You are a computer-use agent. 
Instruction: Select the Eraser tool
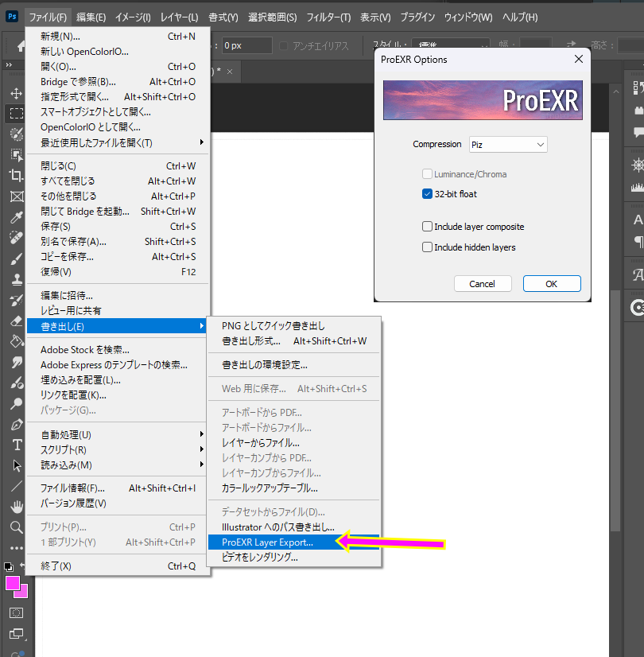point(17,321)
